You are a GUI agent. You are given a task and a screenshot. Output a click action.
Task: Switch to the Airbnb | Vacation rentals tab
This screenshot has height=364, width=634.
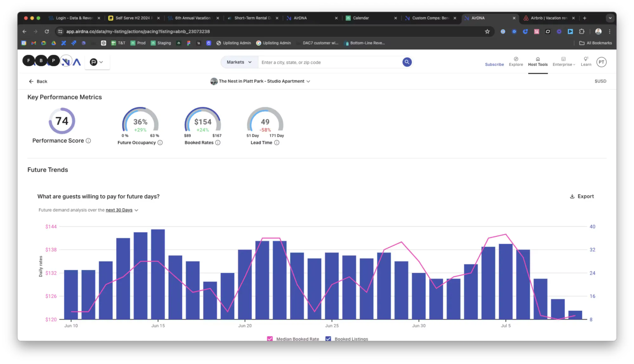click(550, 18)
